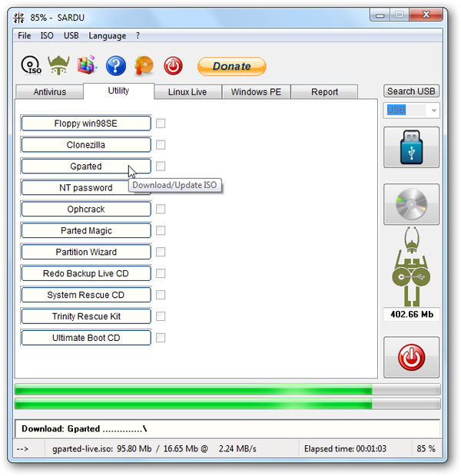Open the Language menu
The image size is (461, 476).
pos(108,36)
